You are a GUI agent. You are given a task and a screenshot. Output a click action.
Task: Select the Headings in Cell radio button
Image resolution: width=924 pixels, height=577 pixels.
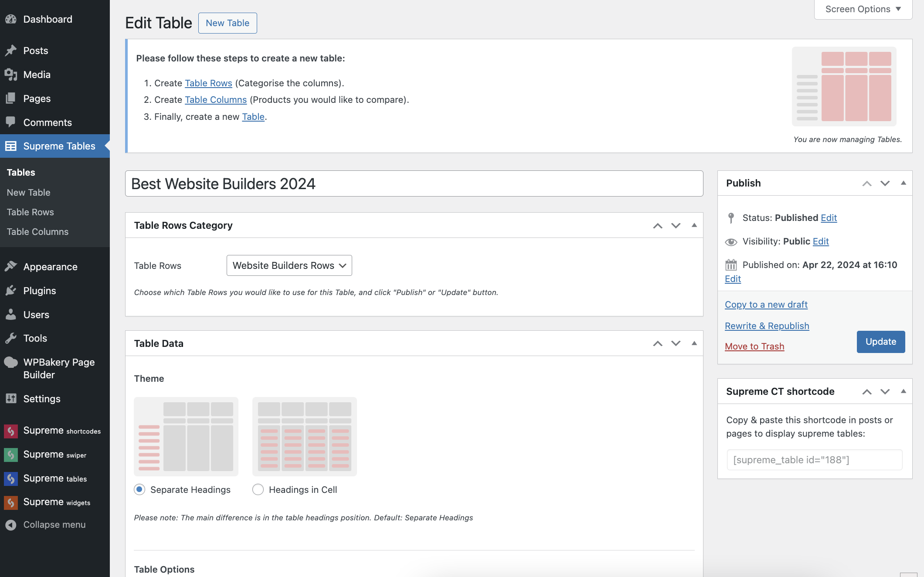258,489
